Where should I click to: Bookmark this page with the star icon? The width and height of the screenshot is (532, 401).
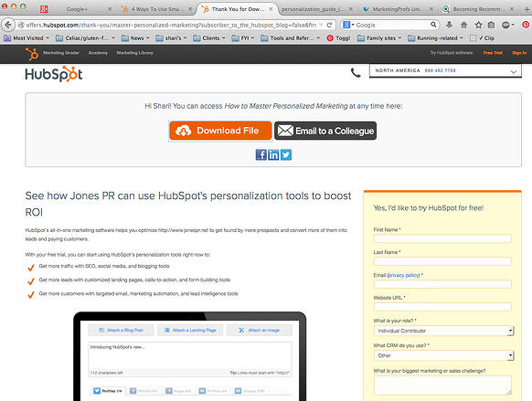pos(478,25)
